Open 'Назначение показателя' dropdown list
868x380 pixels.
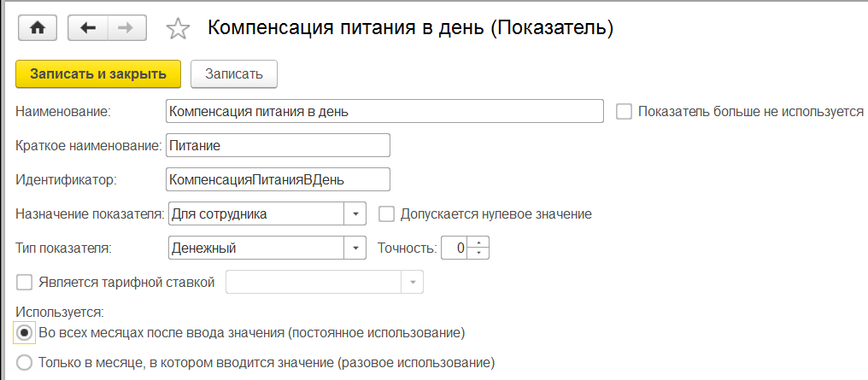coord(355,213)
